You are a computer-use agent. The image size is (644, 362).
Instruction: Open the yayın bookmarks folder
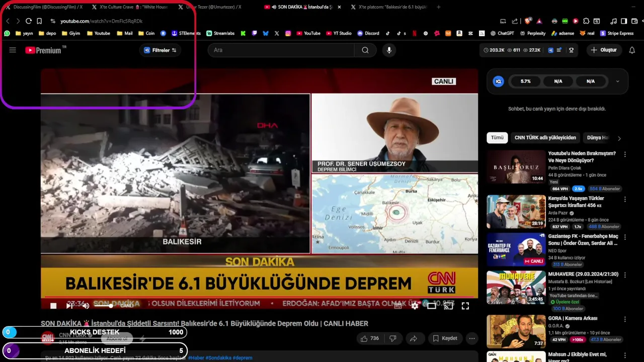coord(24,33)
